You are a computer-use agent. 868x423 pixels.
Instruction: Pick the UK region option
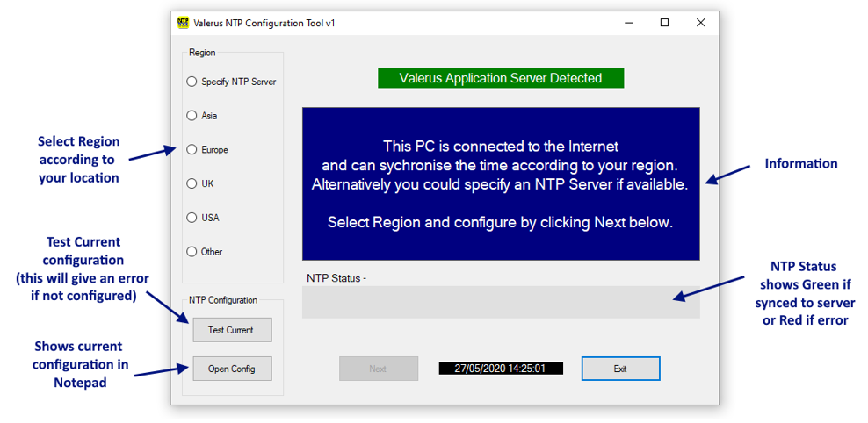click(x=192, y=183)
